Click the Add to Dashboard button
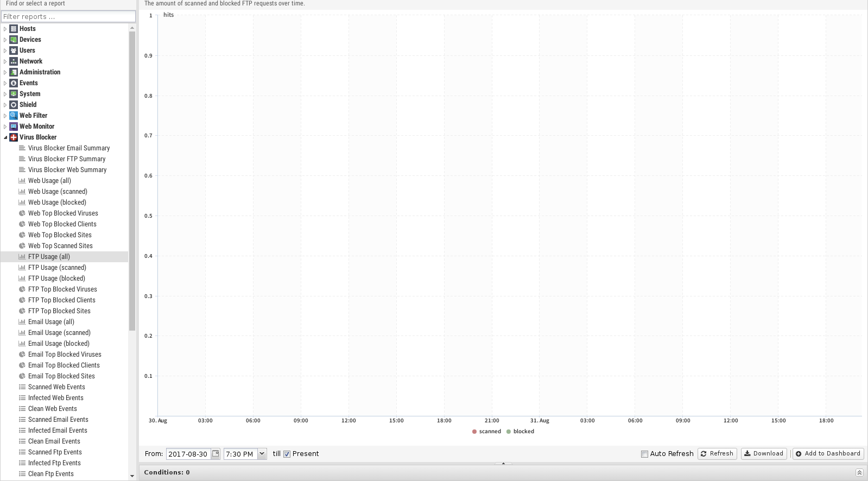868x481 pixels. (828, 454)
